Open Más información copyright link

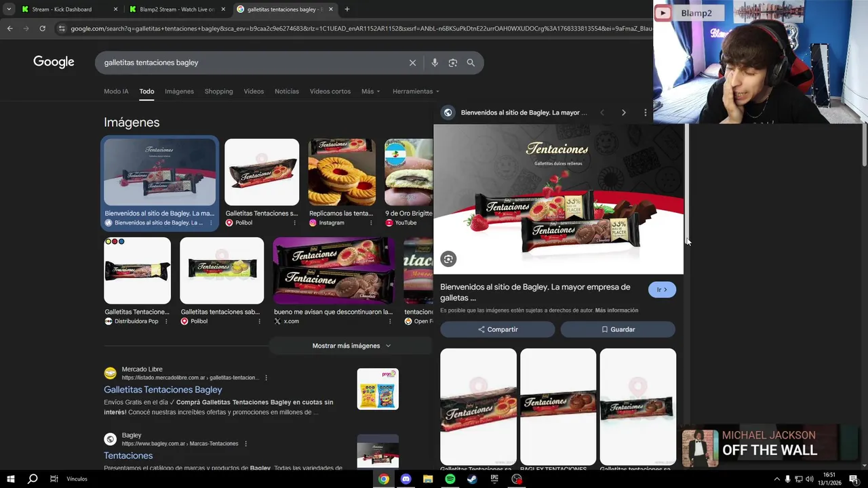(x=616, y=310)
